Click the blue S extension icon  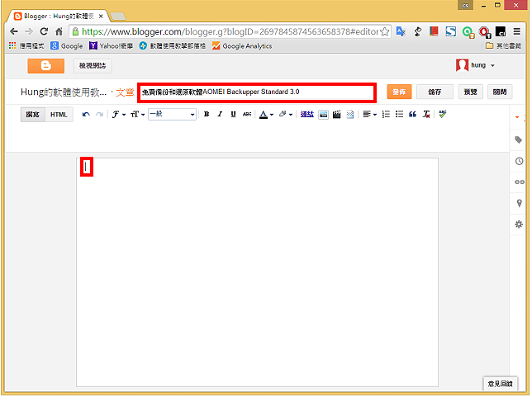tap(450, 31)
